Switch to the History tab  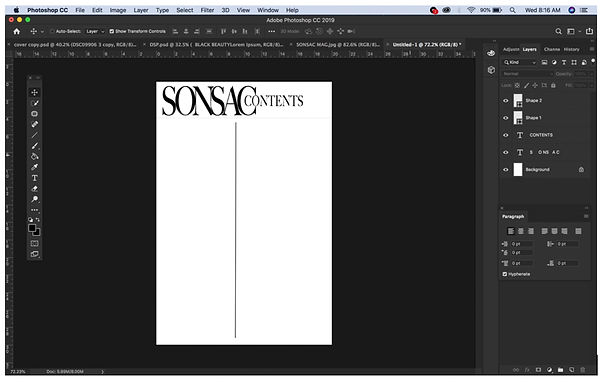[x=571, y=49]
